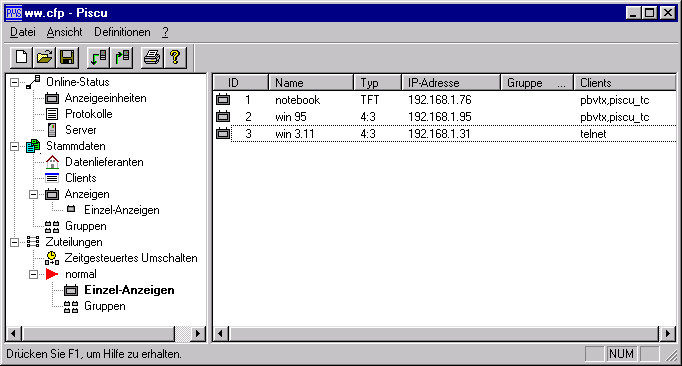
Task: Click the Datenlieferanten house icon
Action: pyautogui.click(x=52, y=162)
